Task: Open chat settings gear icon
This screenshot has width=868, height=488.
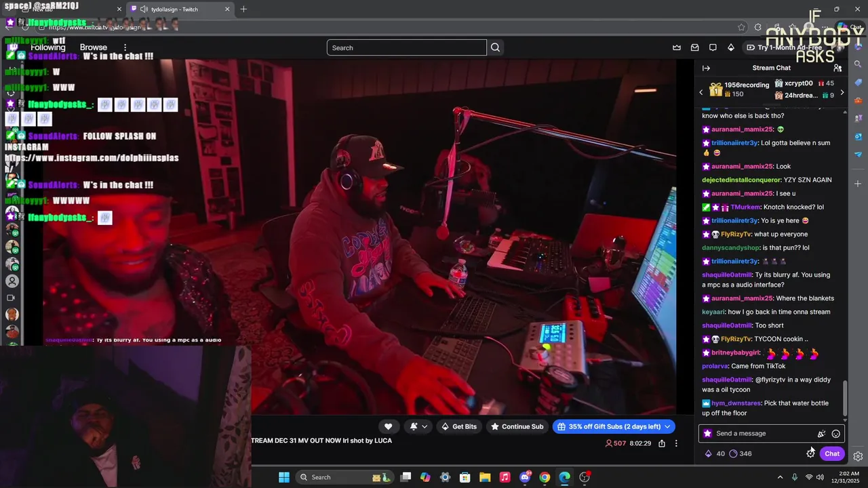Action: tap(810, 453)
